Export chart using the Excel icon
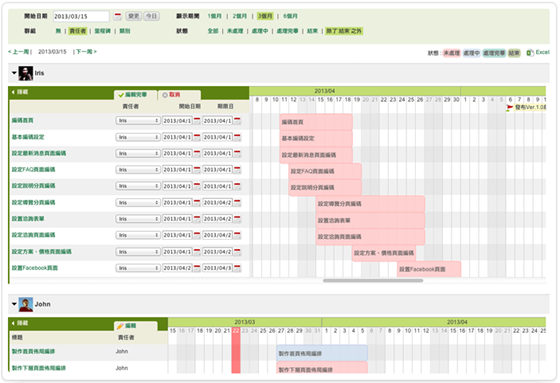 point(530,53)
